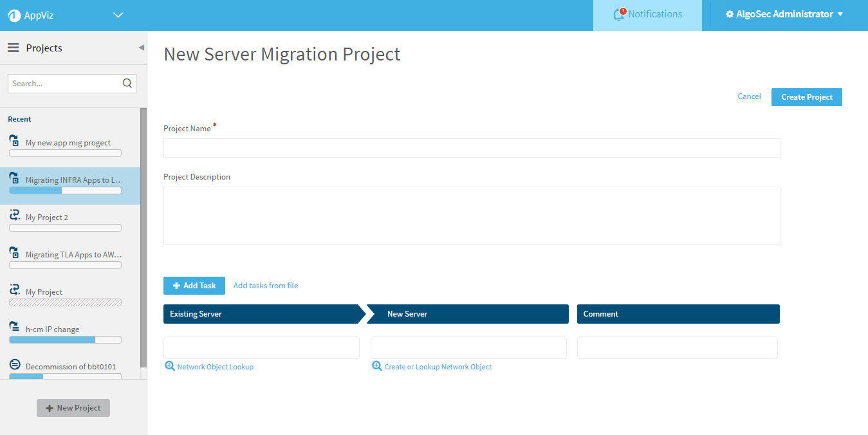Click the Decommission of bbt0101 project icon

tap(15, 364)
